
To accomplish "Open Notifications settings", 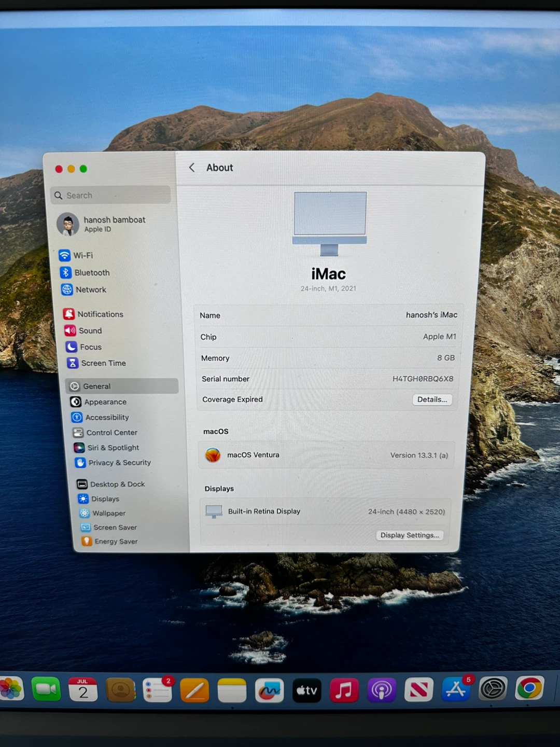I will 93,314.
